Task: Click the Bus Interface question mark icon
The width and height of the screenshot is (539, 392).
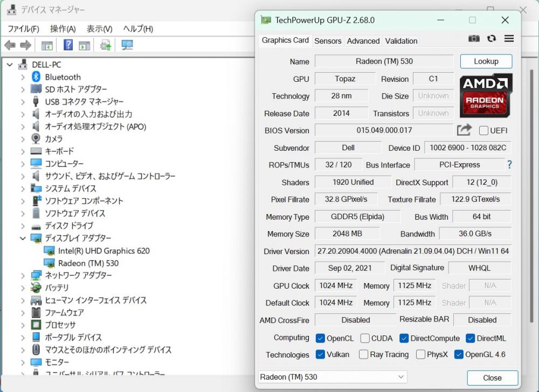Action: point(509,165)
